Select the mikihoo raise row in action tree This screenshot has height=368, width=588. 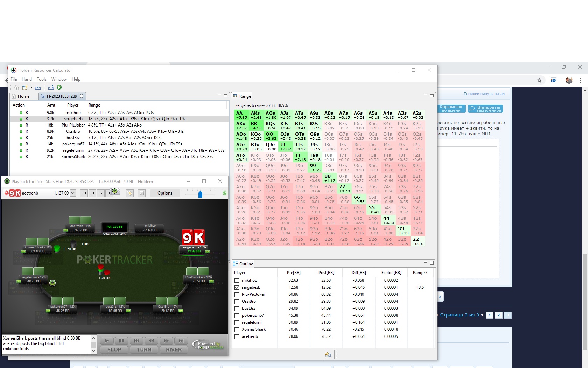[x=120, y=113]
